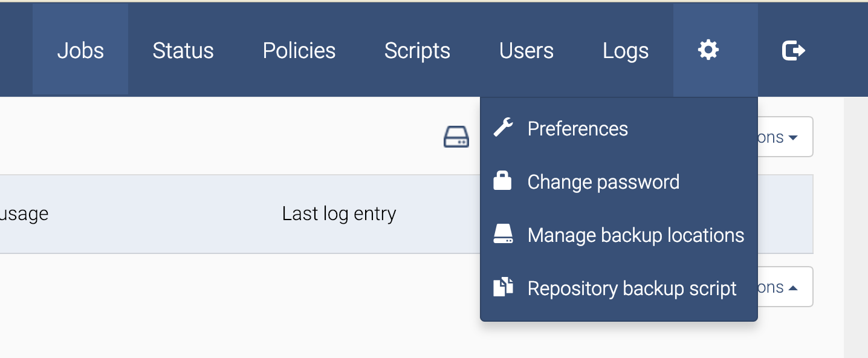Click the Change password lock icon
Image resolution: width=868 pixels, height=358 pixels.
pos(503,181)
